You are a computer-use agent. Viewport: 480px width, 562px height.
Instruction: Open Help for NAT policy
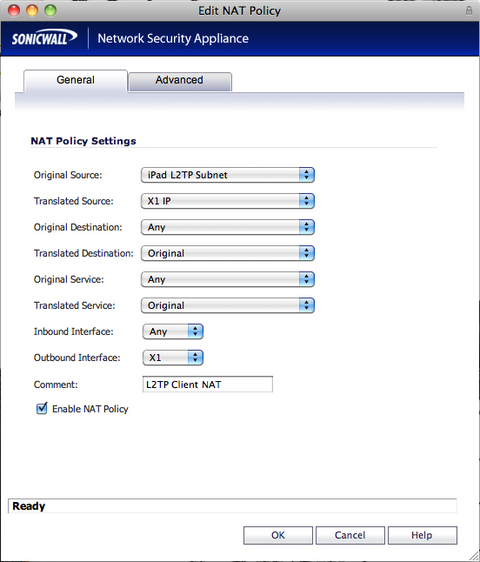[422, 535]
